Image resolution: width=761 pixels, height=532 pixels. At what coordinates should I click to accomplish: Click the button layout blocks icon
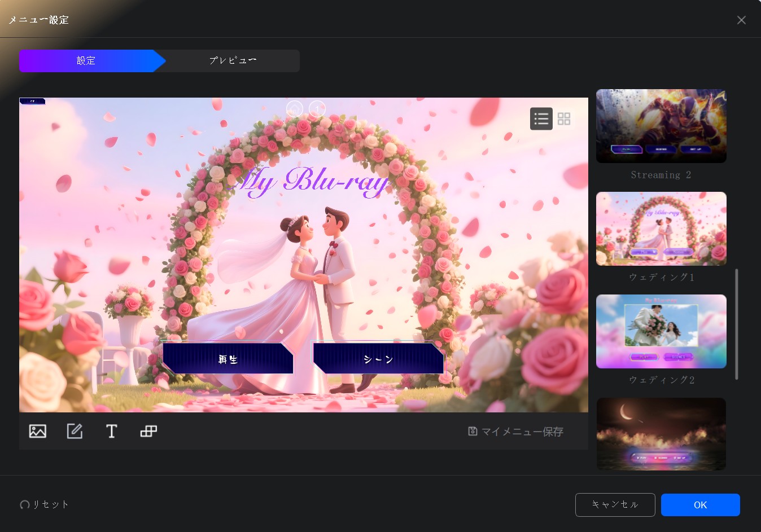click(x=148, y=432)
